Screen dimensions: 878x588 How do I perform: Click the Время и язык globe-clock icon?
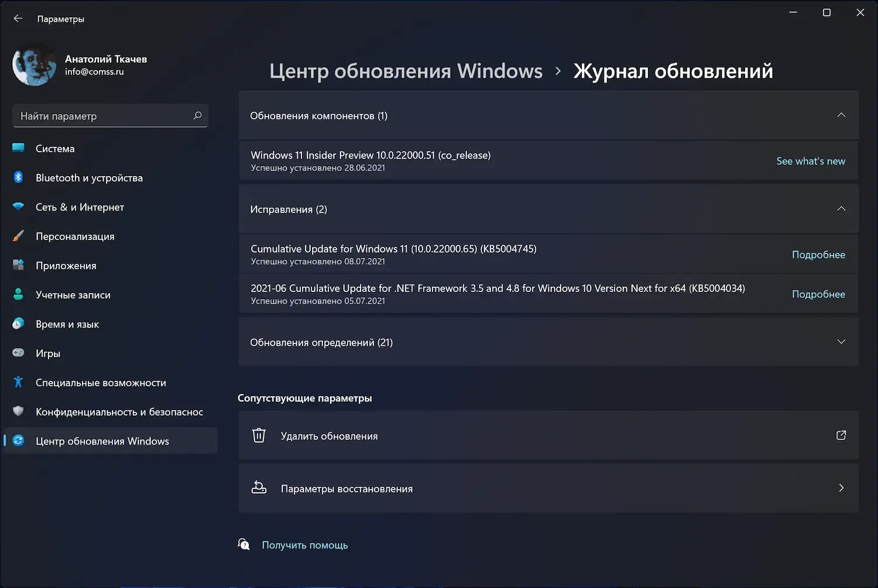coord(18,324)
